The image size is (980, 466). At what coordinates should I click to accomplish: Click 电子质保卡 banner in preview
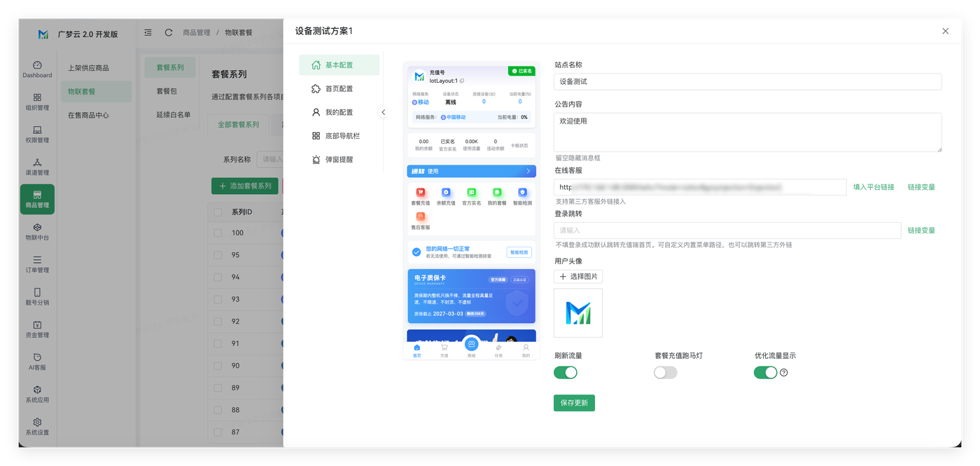[x=471, y=296]
